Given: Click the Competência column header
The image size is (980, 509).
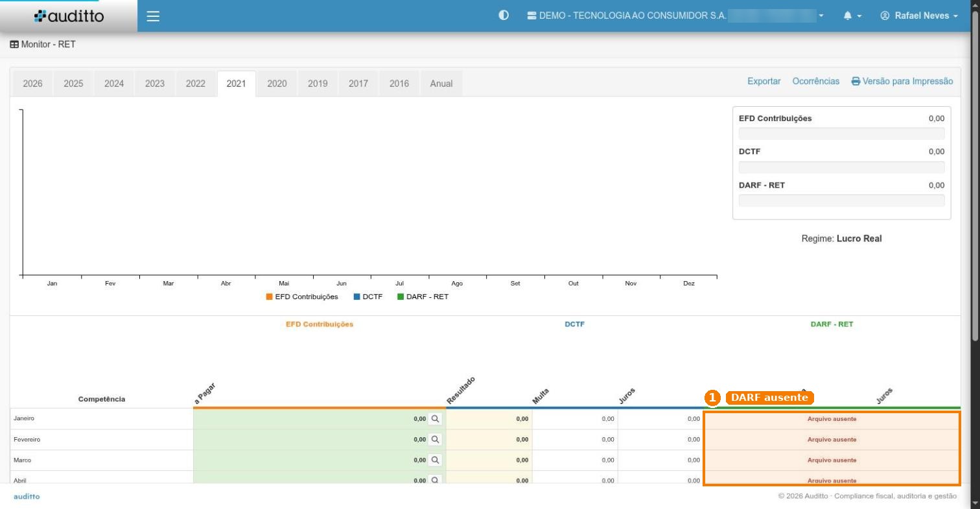Looking at the screenshot, I should tap(102, 399).
